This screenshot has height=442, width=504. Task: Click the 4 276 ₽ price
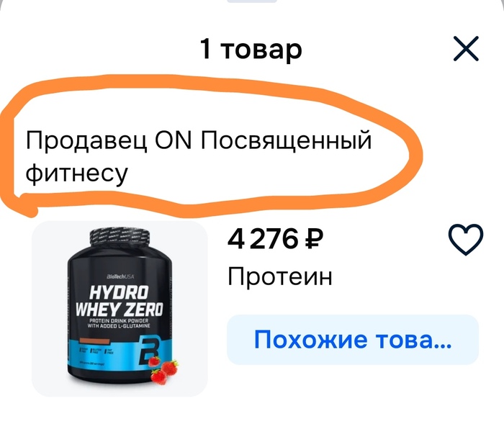click(x=275, y=239)
